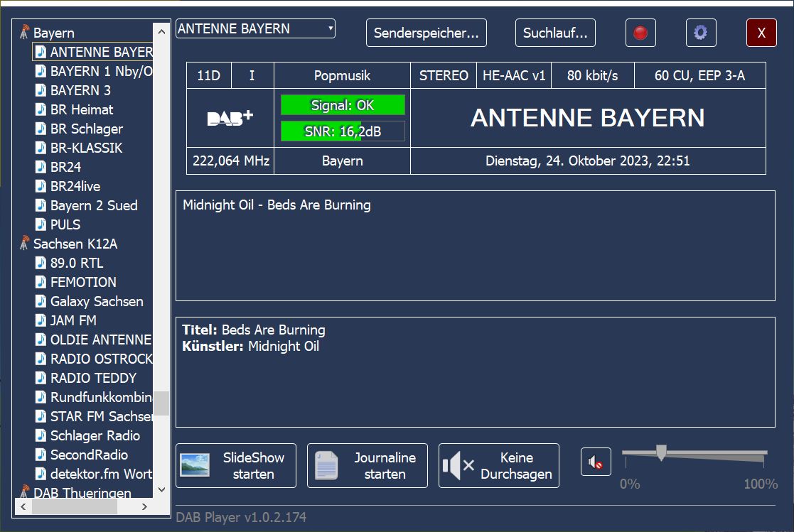Click the Bayern ensemble antenna icon

pos(23,33)
